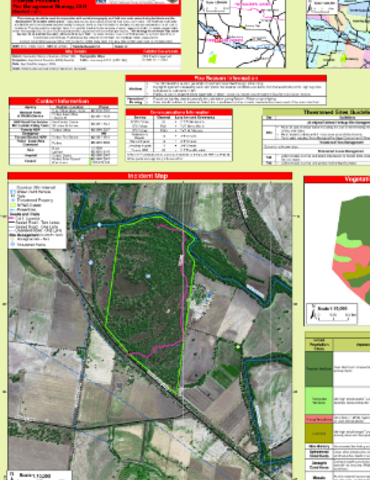Viewport: 370px width, 480px height.
Task: Click the magenta trail legend line symbol
Action: pos(12,218)
